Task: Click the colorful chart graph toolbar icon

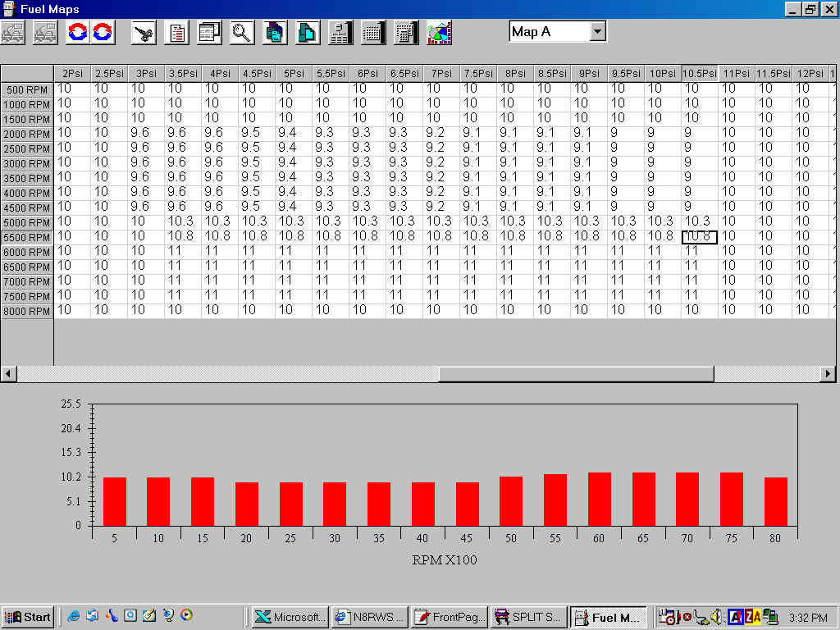Action: pyautogui.click(x=439, y=33)
